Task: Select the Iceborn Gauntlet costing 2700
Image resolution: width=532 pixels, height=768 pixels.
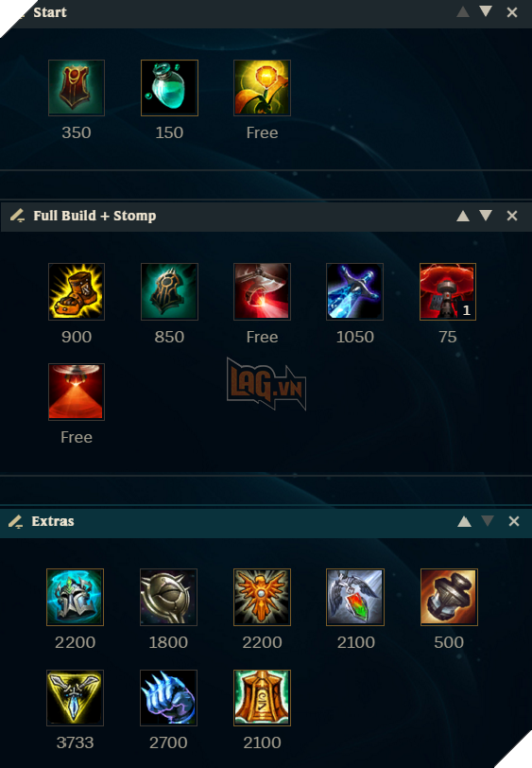Action: (168, 698)
